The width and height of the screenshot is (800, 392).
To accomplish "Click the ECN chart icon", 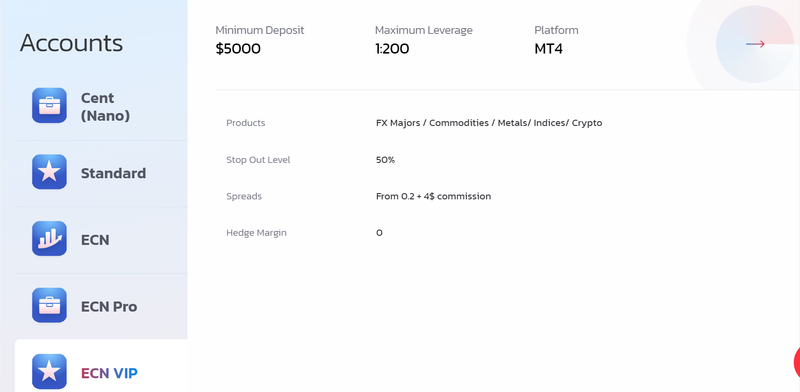I will pos(49,238).
